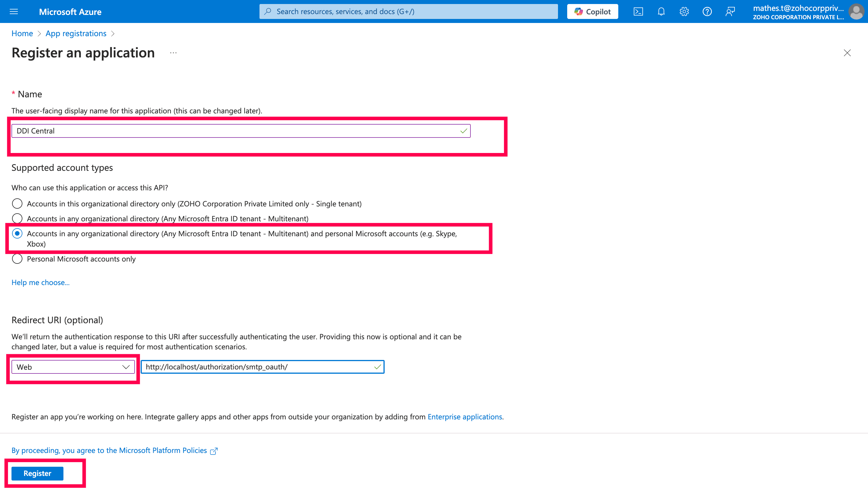Choose Personal Microsoft accounts only
868x492 pixels.
17,259
